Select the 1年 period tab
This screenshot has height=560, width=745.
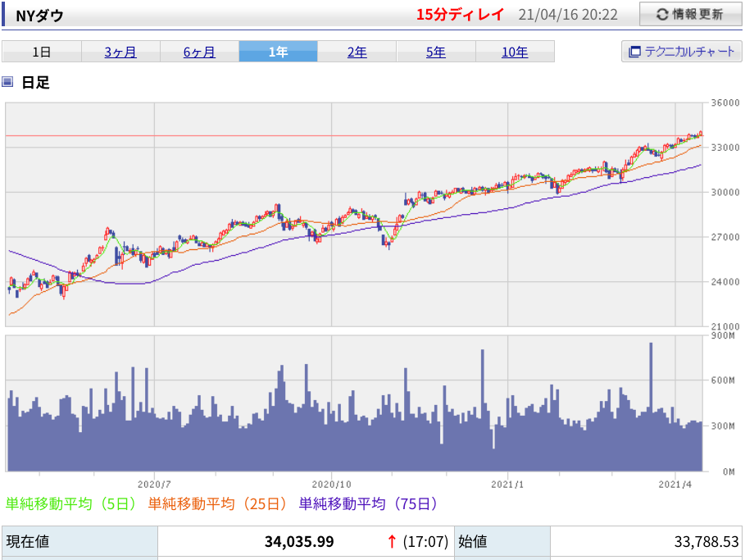[x=279, y=52]
